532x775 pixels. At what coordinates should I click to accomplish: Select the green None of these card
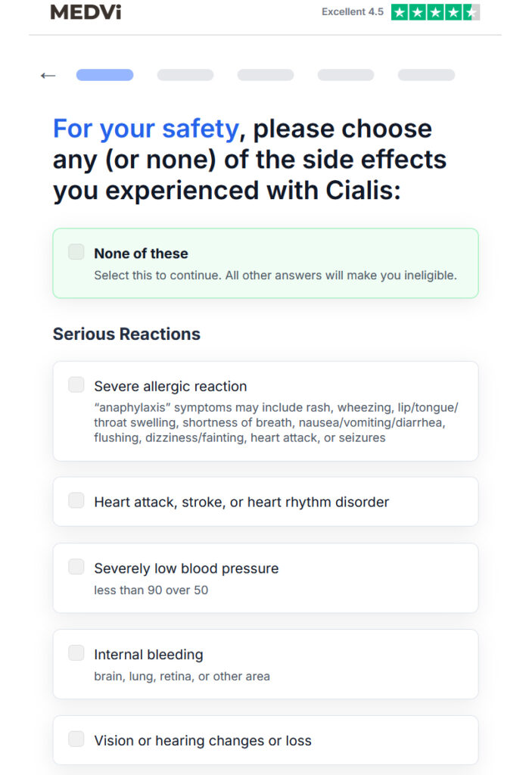pyautogui.click(x=266, y=263)
